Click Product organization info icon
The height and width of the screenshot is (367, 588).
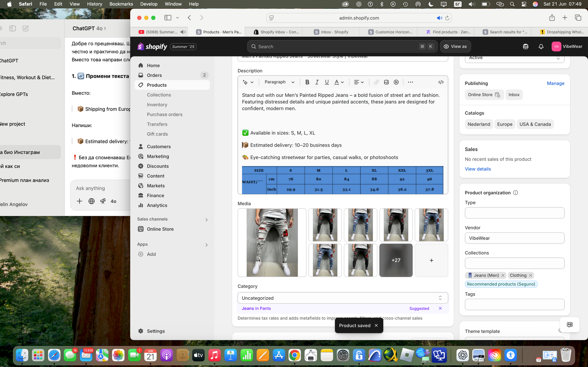click(x=515, y=193)
